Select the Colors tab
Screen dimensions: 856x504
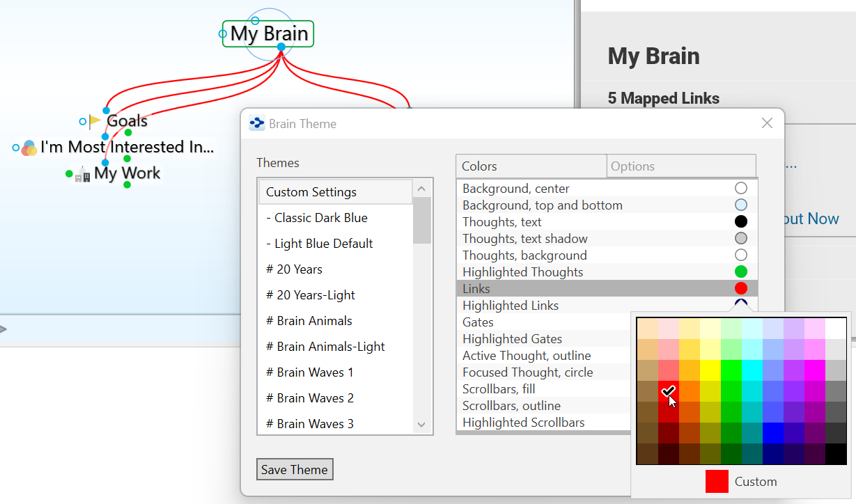point(531,166)
